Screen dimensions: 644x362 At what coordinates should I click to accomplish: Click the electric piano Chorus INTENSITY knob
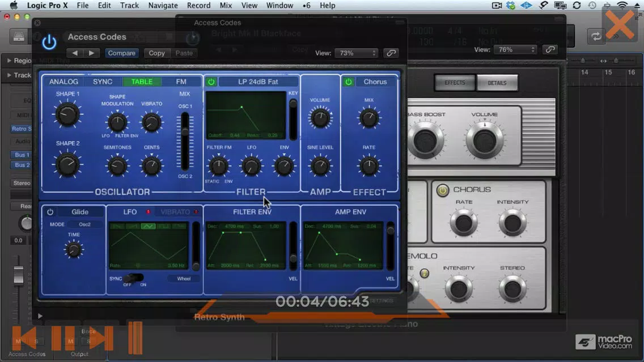512,223
